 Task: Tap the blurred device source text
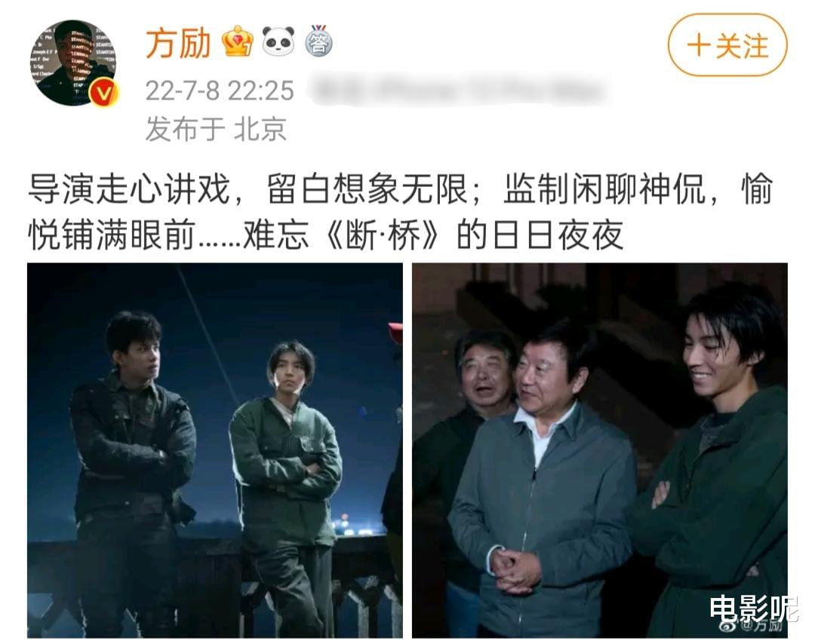457,91
